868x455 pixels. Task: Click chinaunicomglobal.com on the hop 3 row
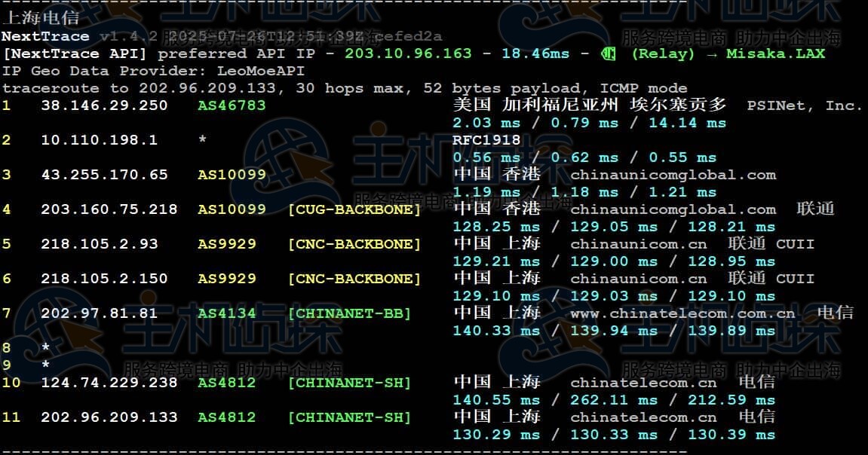point(673,175)
